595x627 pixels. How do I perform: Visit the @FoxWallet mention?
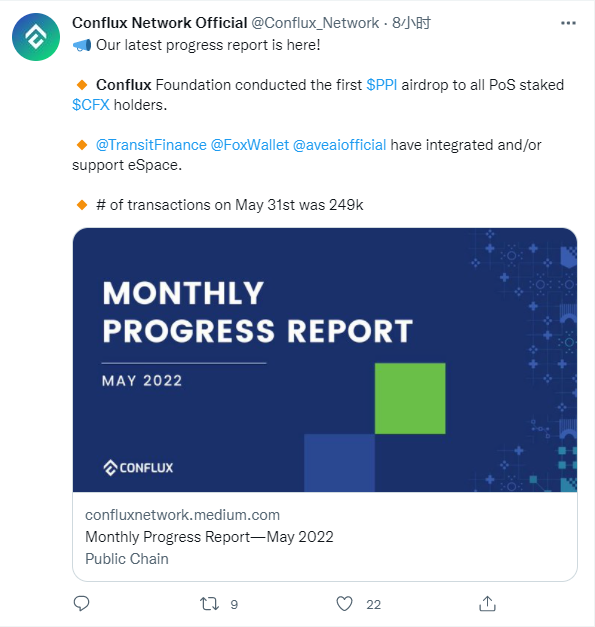click(x=250, y=145)
